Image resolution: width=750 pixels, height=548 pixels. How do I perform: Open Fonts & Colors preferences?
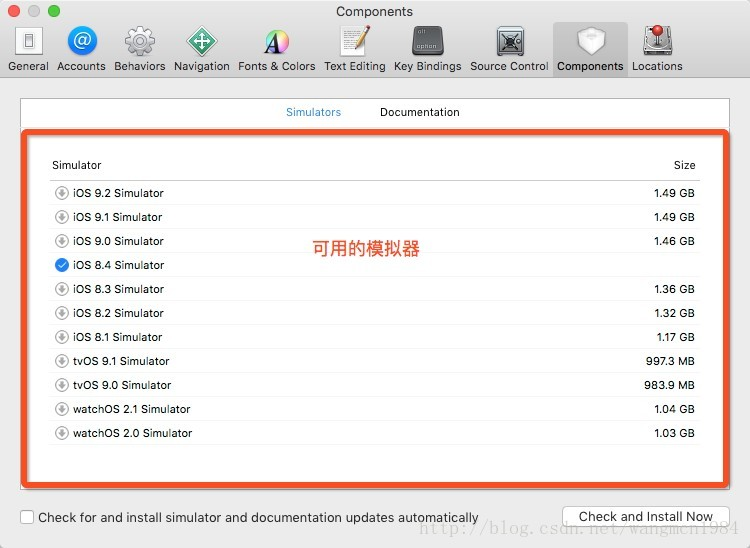276,49
